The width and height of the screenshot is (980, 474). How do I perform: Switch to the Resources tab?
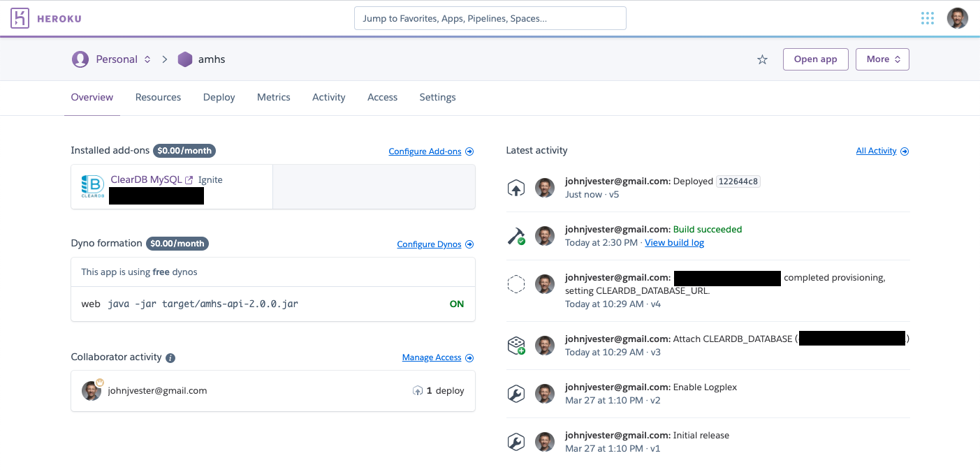[158, 97]
